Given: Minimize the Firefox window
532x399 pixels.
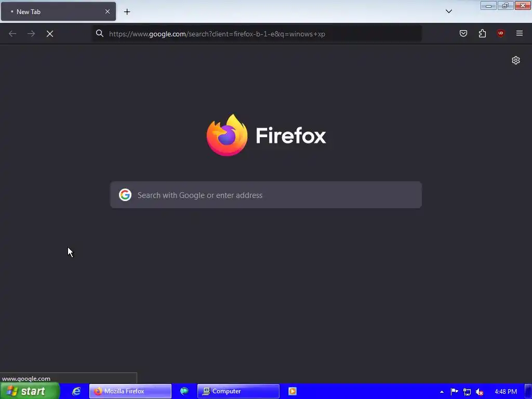Looking at the screenshot, I should (x=488, y=6).
